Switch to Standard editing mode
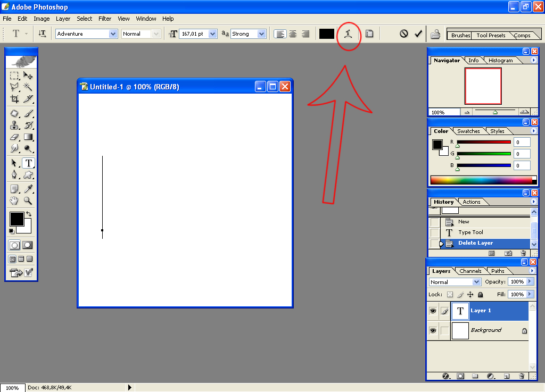 14,246
